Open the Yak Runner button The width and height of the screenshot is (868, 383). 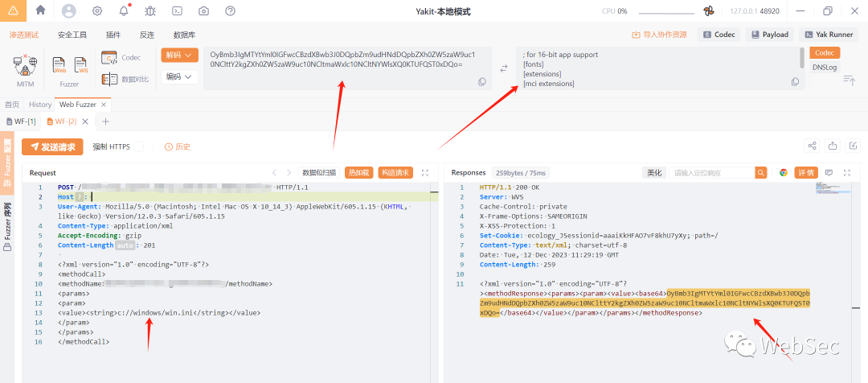click(829, 35)
